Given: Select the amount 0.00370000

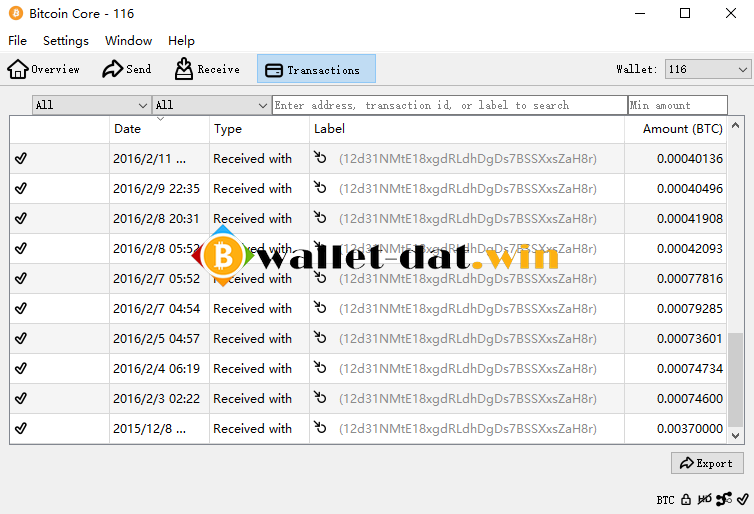Looking at the screenshot, I should pyautogui.click(x=690, y=428).
